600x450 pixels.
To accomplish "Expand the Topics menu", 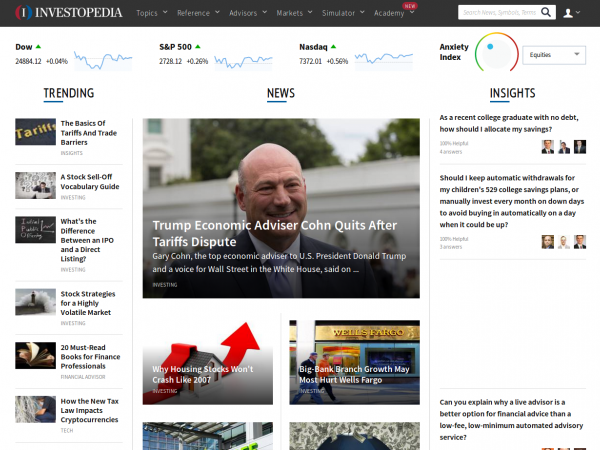I will coord(152,13).
